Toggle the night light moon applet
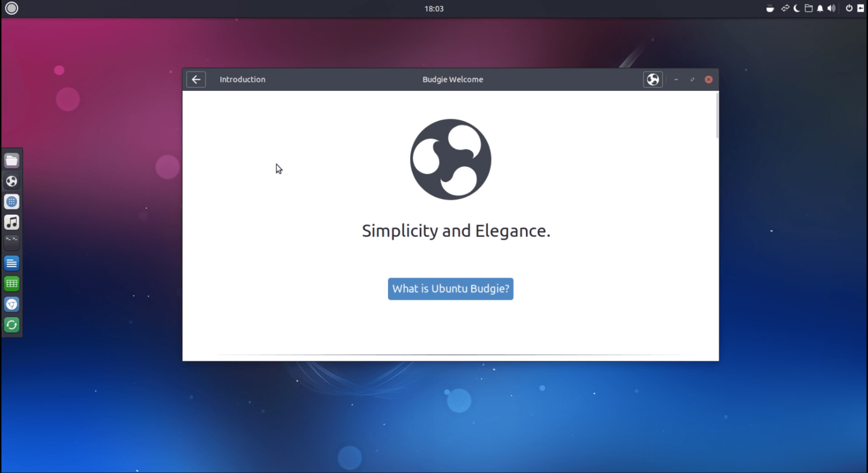 coord(797,8)
